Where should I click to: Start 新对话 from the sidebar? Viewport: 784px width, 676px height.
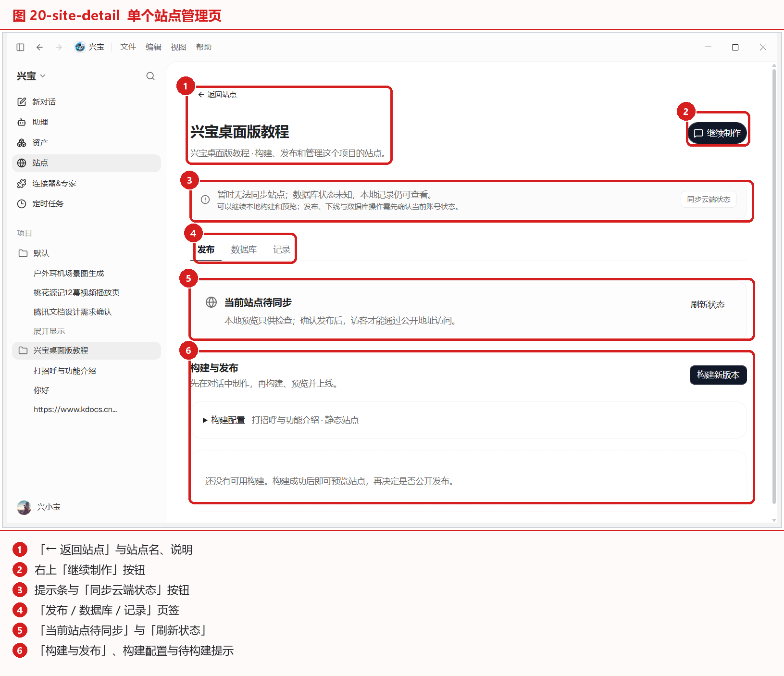click(x=87, y=102)
